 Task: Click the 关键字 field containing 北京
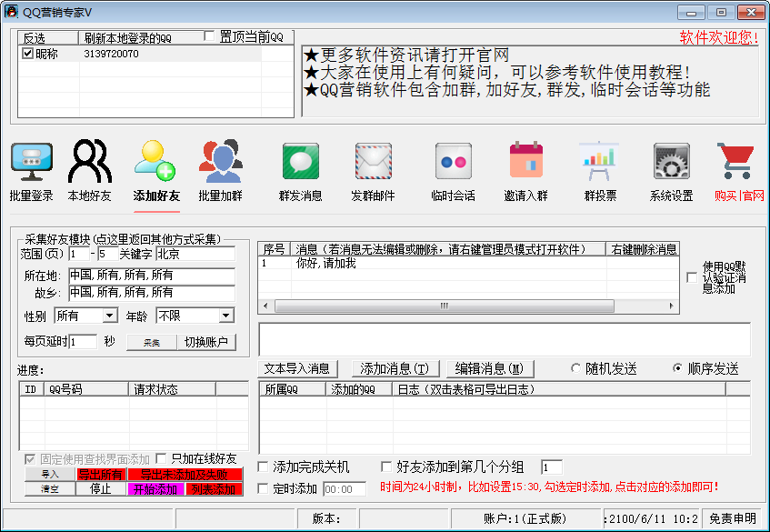tap(195, 254)
